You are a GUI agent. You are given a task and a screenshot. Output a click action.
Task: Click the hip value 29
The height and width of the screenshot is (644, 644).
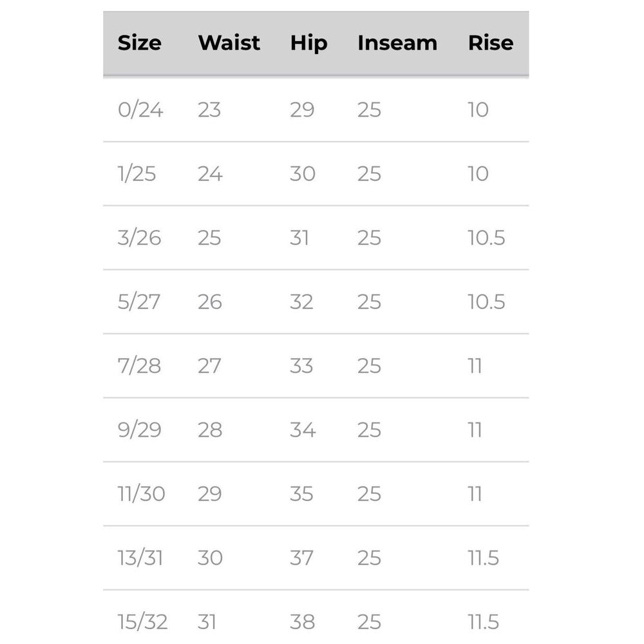(x=302, y=109)
